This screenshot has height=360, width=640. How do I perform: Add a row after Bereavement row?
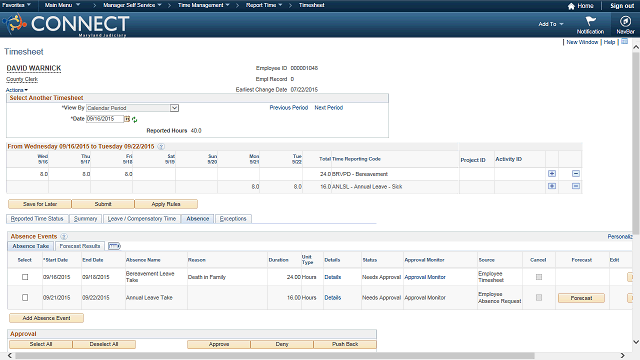point(552,173)
